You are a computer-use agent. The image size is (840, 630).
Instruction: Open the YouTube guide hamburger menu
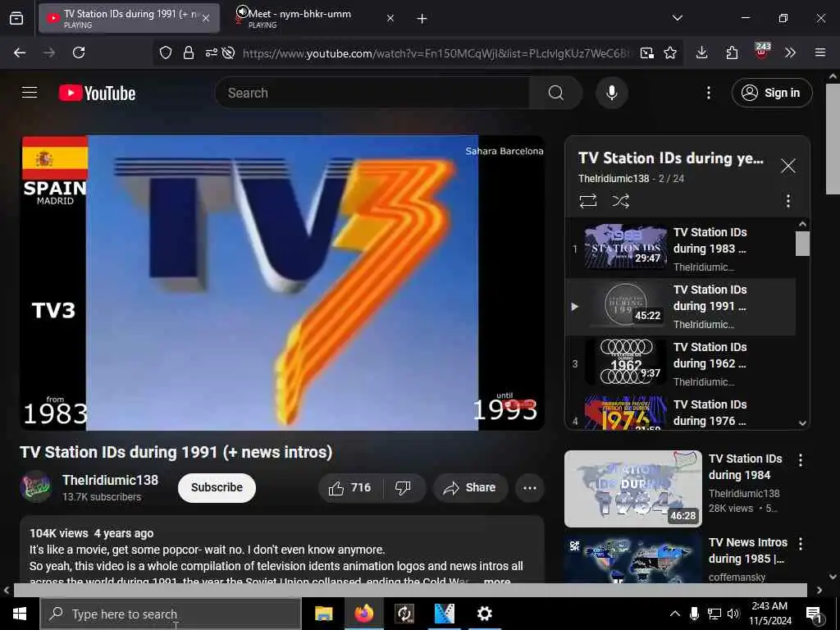[30, 93]
